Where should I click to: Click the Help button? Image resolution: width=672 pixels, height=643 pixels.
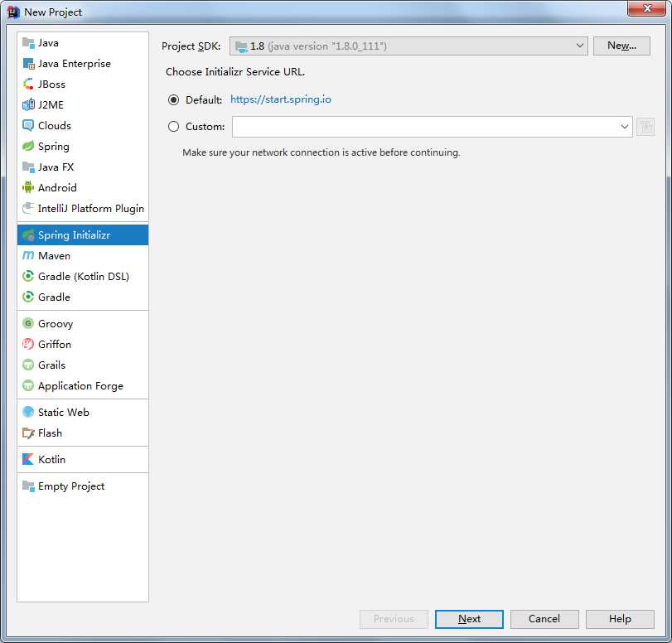pos(620,619)
